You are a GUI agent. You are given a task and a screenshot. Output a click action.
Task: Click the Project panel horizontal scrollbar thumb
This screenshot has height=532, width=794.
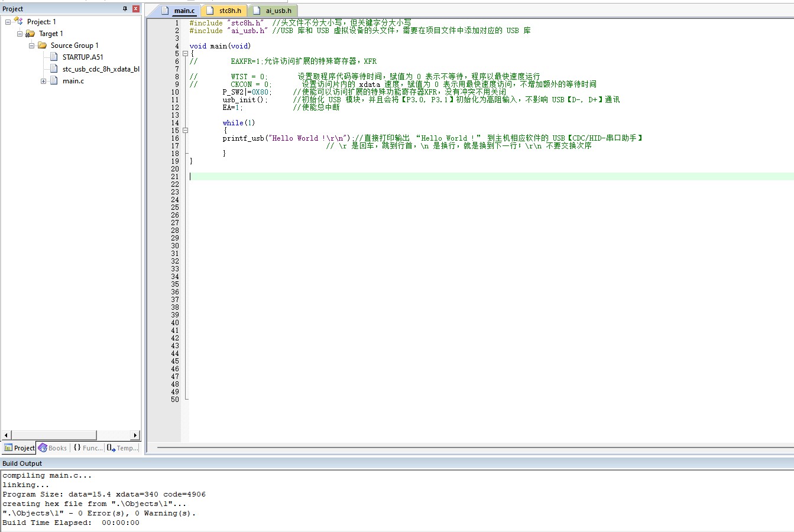point(54,436)
